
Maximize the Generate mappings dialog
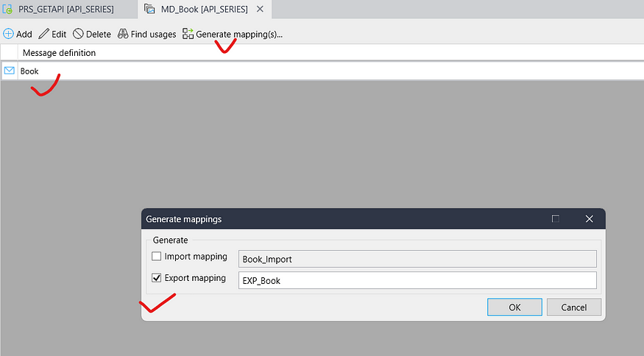[556, 218]
